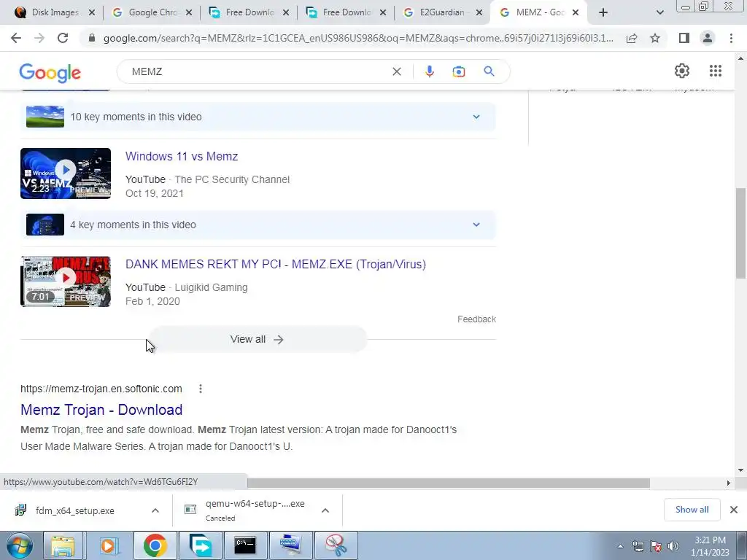747x560 pixels.
Task: Show hidden system tray icons
Action: tap(620, 547)
